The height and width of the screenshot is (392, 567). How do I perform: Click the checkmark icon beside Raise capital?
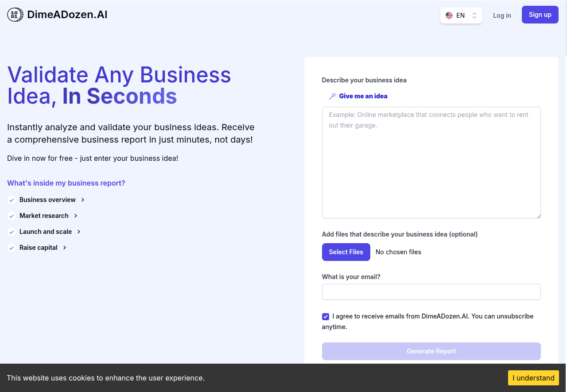(x=12, y=248)
